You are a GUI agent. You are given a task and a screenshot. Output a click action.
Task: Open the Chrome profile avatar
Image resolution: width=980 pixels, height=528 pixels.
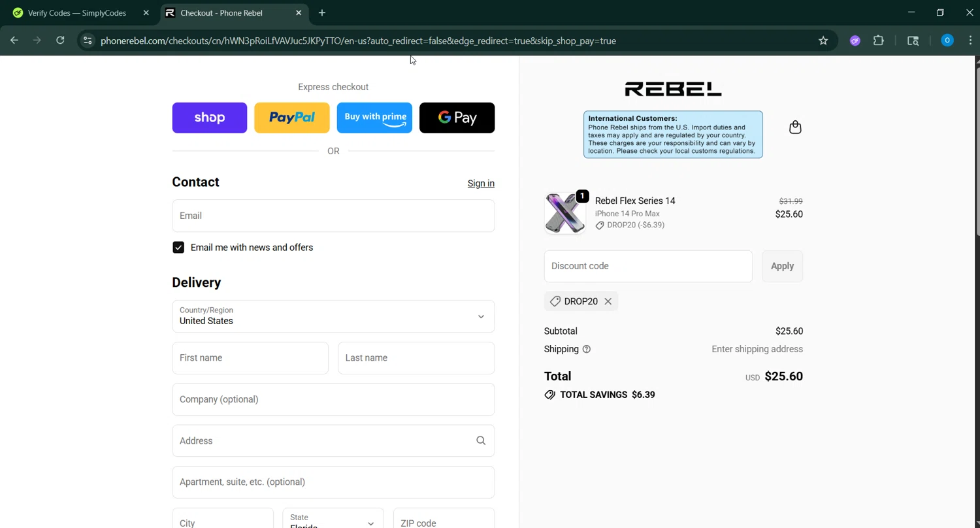tap(947, 41)
